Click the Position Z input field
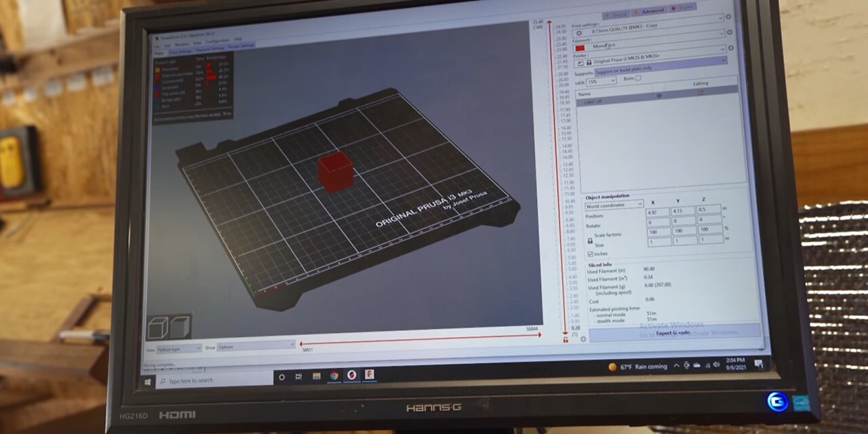Viewport: 868px width, 434px height. (x=709, y=209)
